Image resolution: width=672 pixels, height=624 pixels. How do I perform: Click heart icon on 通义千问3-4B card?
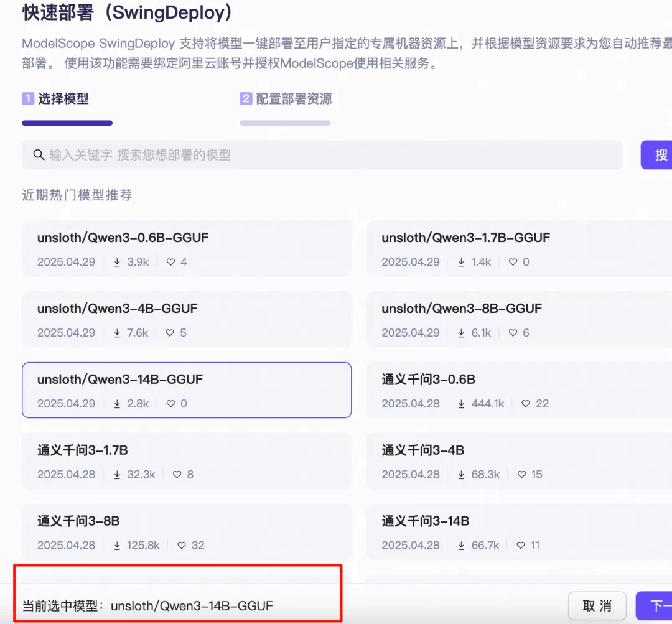tap(521, 475)
